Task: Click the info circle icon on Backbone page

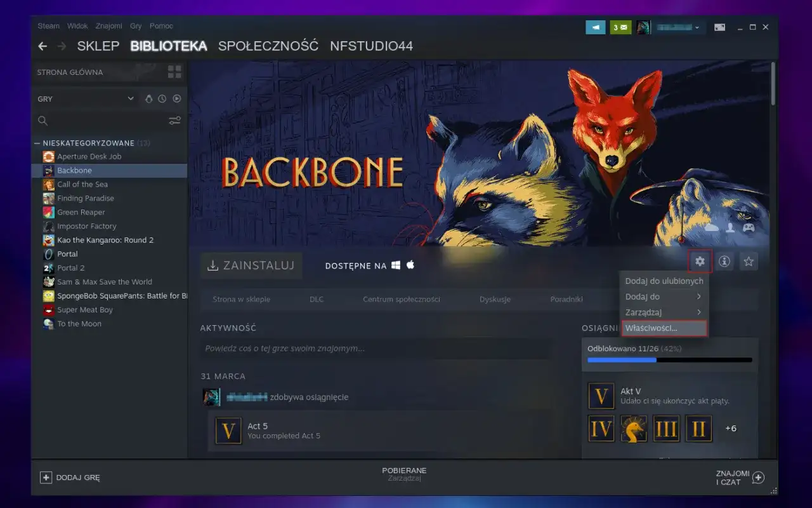Action: (x=724, y=261)
